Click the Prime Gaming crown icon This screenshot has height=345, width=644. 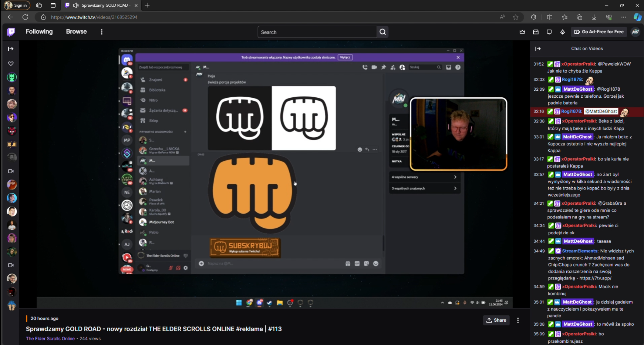click(x=523, y=32)
